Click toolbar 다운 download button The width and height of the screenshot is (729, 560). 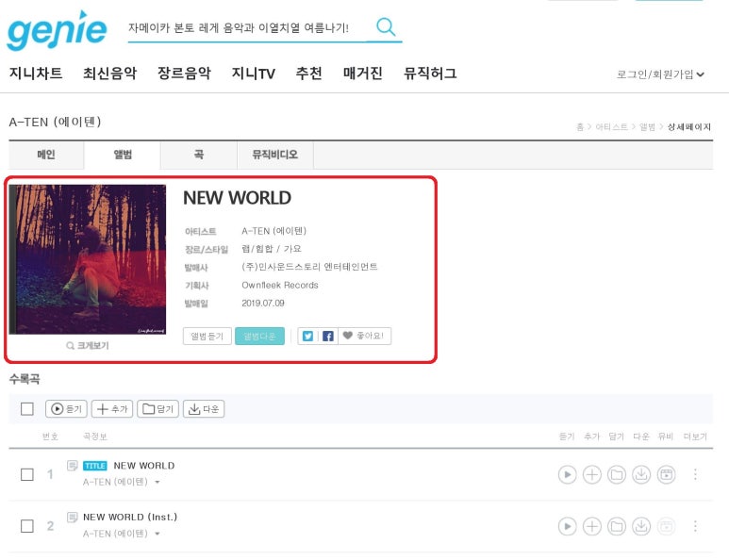click(x=204, y=409)
